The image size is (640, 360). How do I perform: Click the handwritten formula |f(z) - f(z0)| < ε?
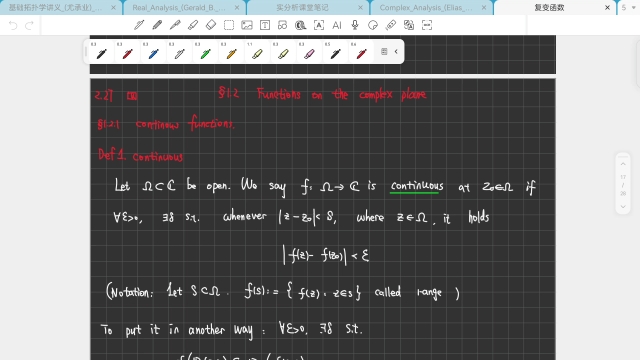(326, 256)
